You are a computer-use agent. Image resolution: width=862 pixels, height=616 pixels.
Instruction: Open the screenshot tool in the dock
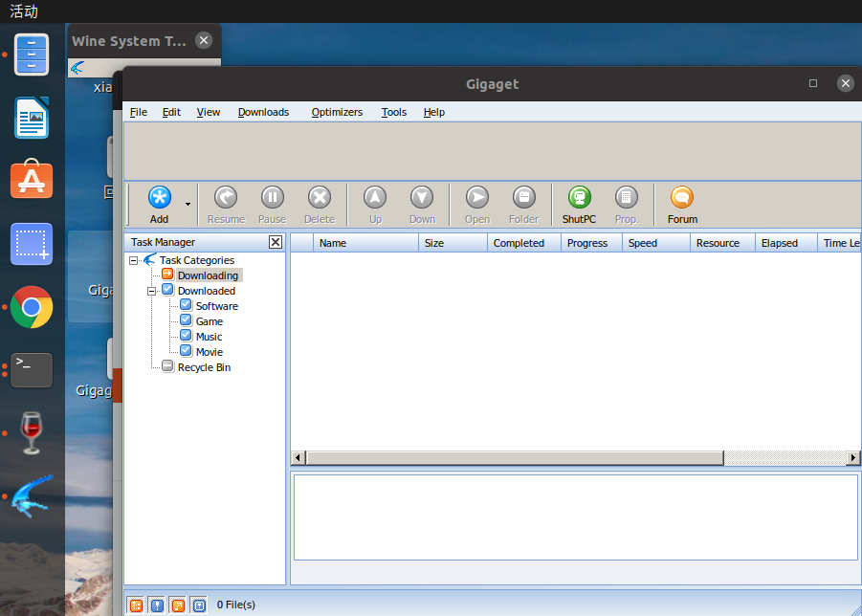(32, 243)
